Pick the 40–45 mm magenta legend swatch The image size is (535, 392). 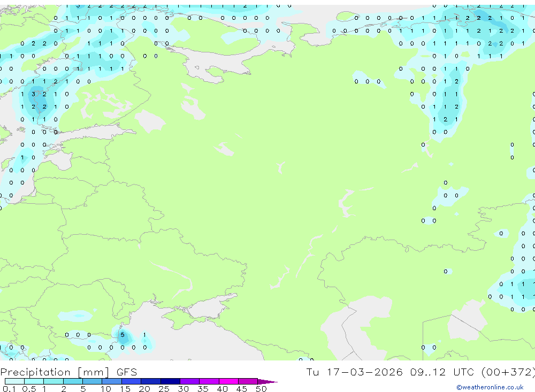[228, 381]
